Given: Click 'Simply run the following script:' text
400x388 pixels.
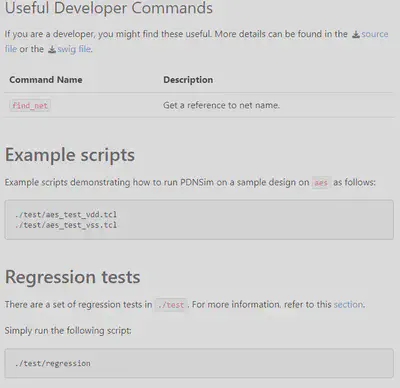Looking at the screenshot, I should click(68, 330).
